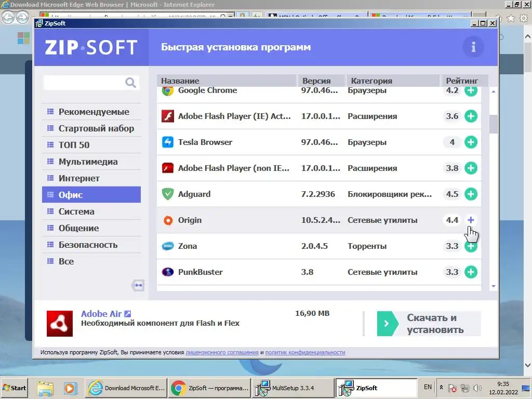Click the Adguard shield icon
Image resolution: width=532 pixels, height=399 pixels.
[168, 194]
